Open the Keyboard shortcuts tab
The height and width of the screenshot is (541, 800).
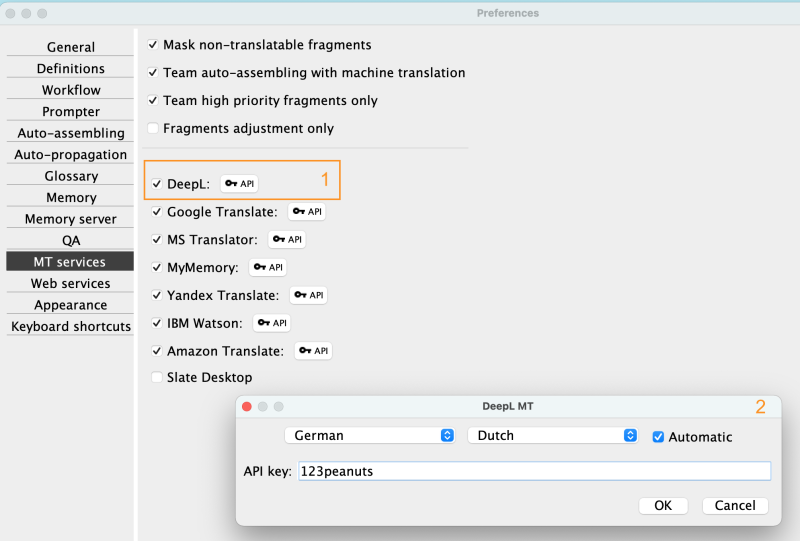(x=70, y=326)
